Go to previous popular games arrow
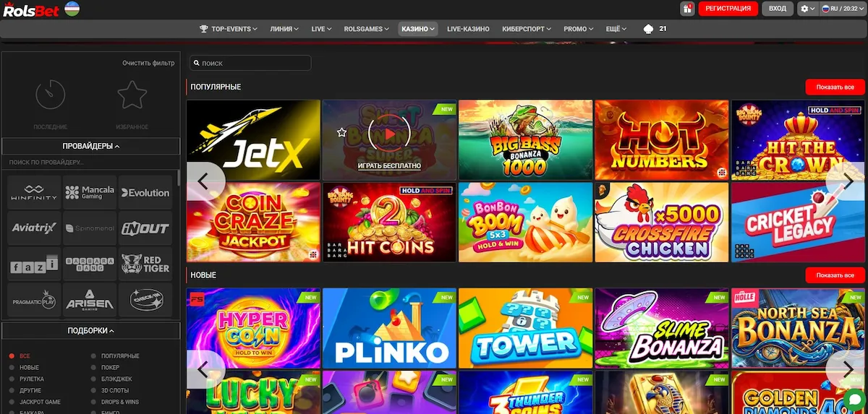 click(x=203, y=181)
